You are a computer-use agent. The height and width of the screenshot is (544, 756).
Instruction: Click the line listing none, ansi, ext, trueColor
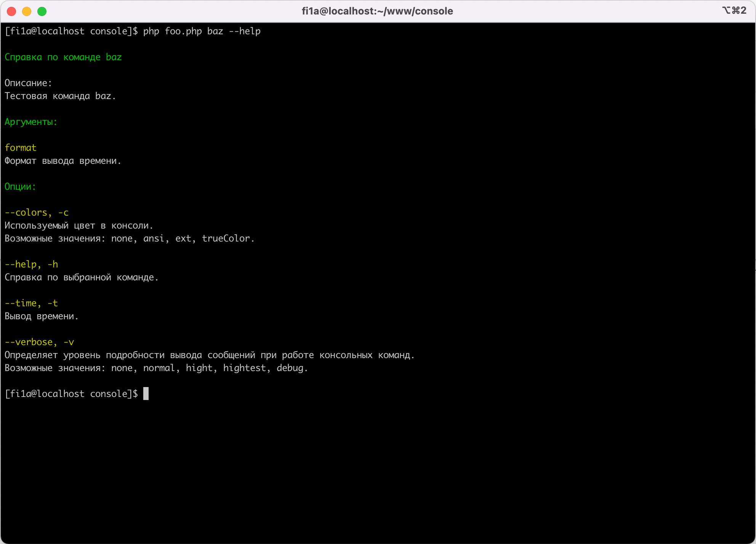click(x=130, y=238)
